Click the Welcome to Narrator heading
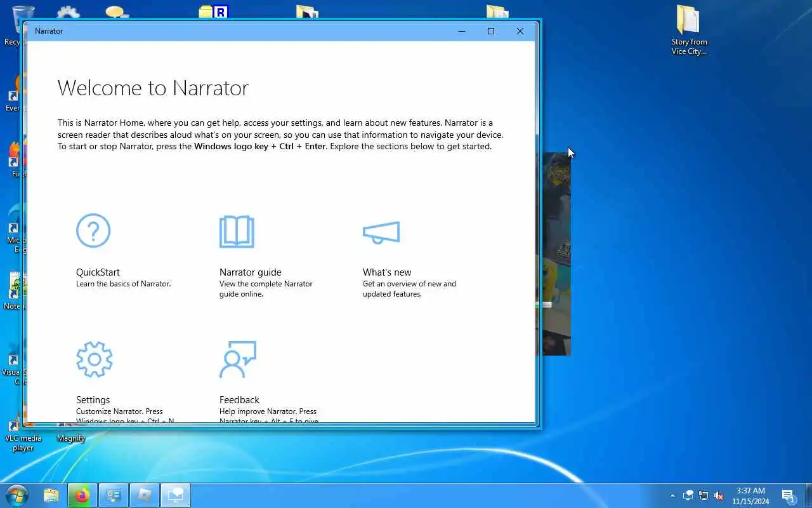The width and height of the screenshot is (812, 508). (153, 88)
